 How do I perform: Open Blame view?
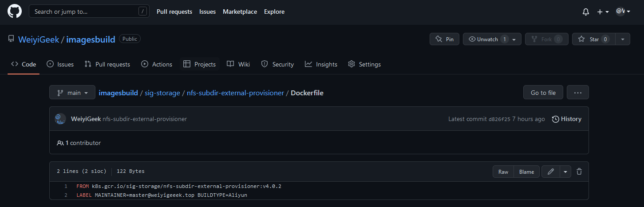pos(527,172)
